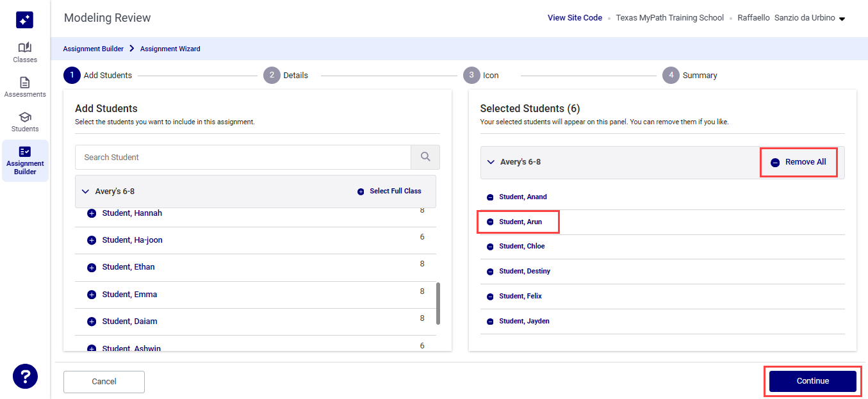Image resolution: width=868 pixels, height=399 pixels.
Task: Go to step 2 Details
Action: coord(272,75)
